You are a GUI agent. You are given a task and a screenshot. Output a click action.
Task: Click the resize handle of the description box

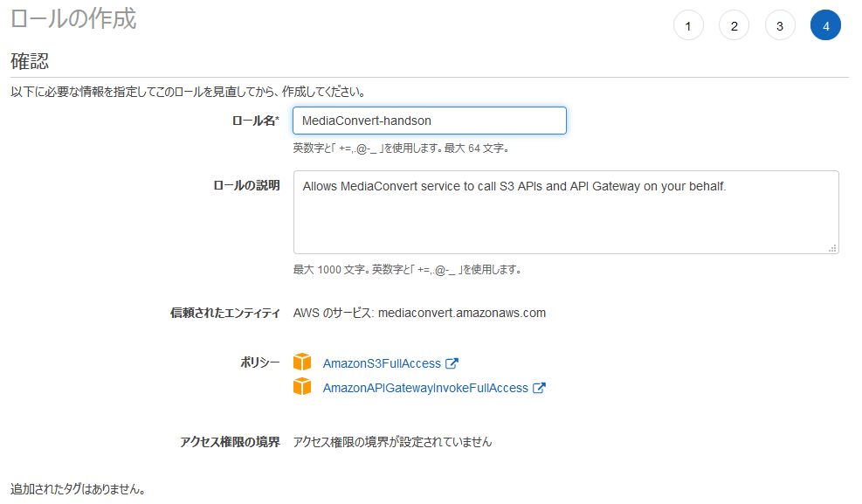(832, 247)
